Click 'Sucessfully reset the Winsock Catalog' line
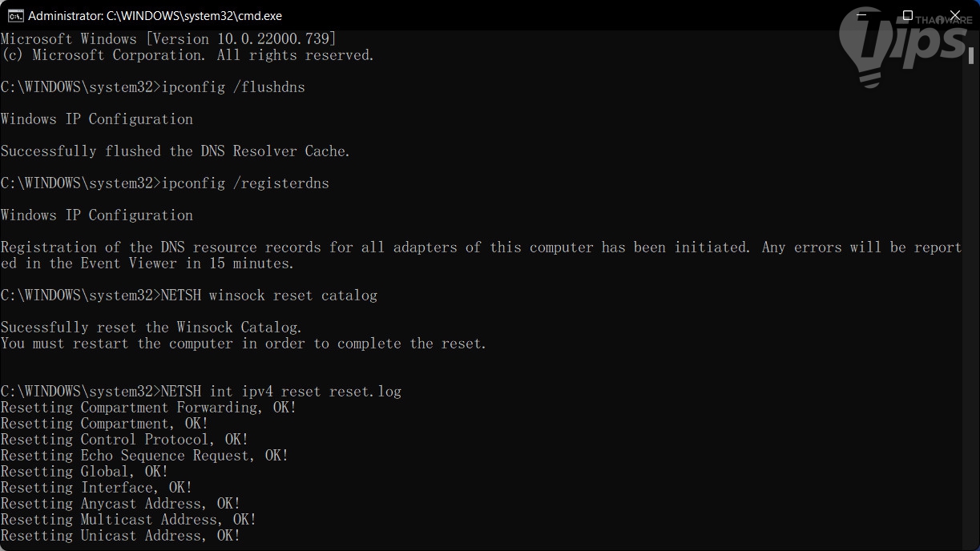 point(151,328)
